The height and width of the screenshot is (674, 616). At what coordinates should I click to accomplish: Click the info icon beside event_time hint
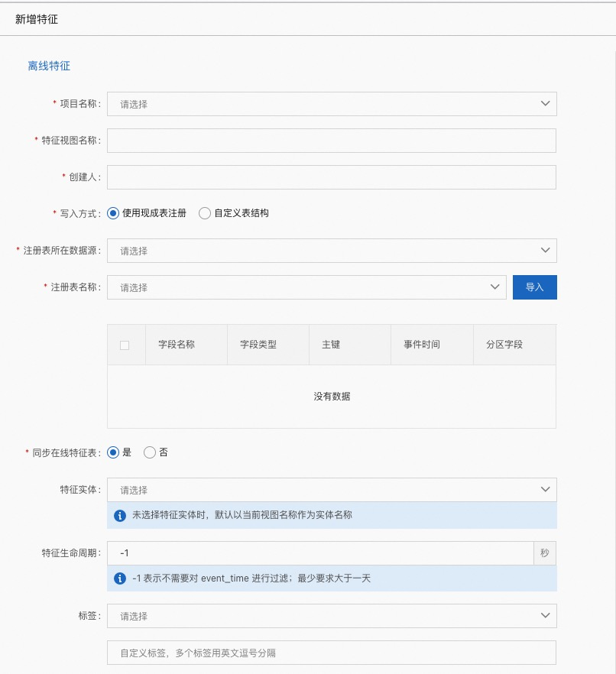(x=120, y=578)
